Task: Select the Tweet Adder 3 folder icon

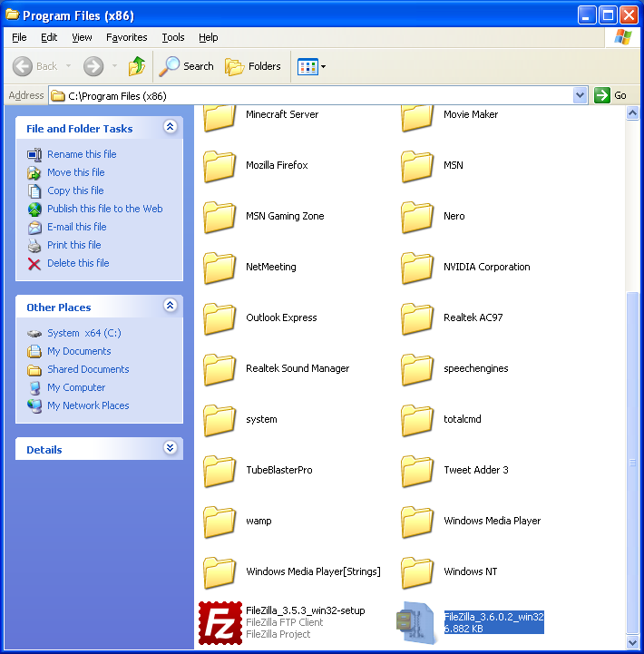Action: click(x=417, y=471)
